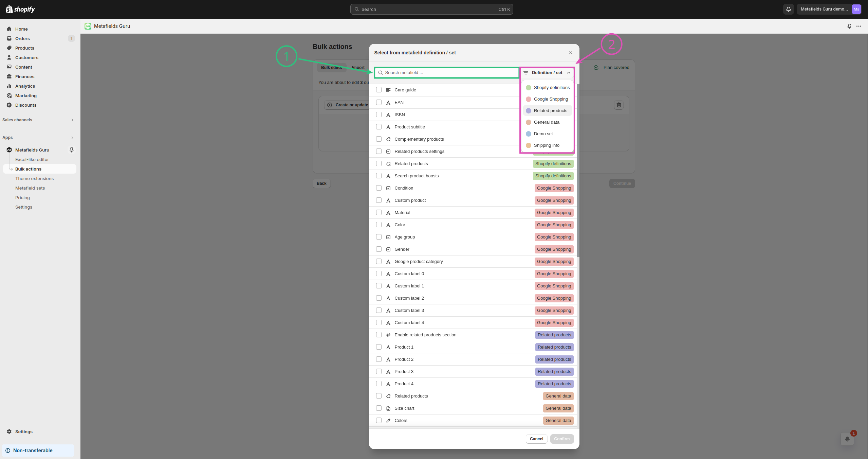Screen dimensions: 868x459
Task: Open Excel-like editor in sidebar
Action: click(x=32, y=159)
